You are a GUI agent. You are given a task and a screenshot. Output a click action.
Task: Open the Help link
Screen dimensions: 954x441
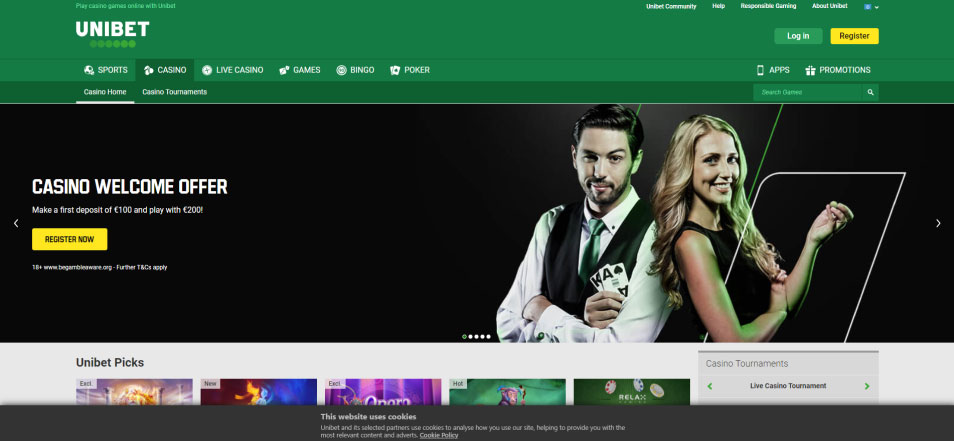[719, 6]
